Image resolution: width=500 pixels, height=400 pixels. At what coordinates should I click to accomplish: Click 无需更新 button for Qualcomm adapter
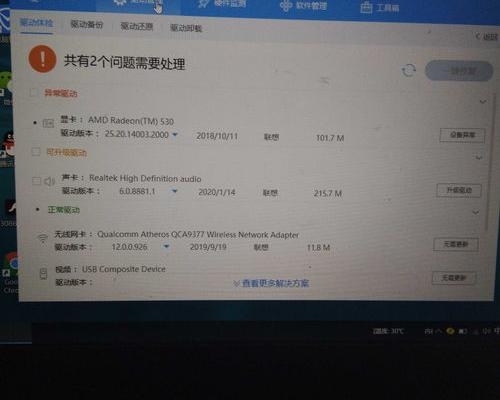(x=456, y=244)
